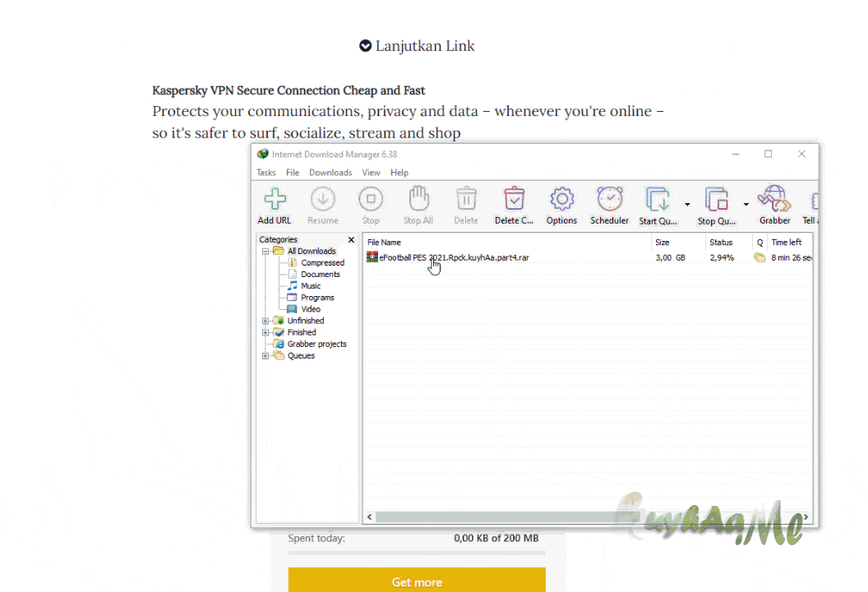Screen dimensions: 868x592
Task: Open the Scheduler clock icon
Action: point(609,199)
